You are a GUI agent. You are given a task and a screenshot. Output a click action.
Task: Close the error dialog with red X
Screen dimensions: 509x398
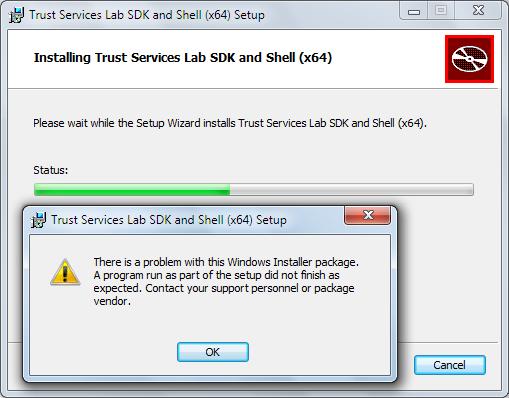pyautogui.click(x=367, y=215)
